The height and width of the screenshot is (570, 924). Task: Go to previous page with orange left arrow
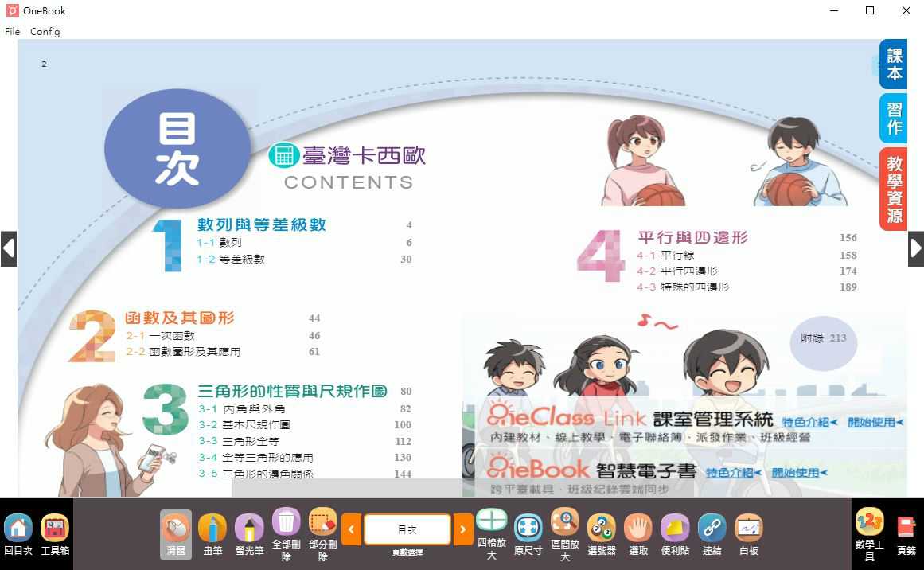click(x=351, y=529)
